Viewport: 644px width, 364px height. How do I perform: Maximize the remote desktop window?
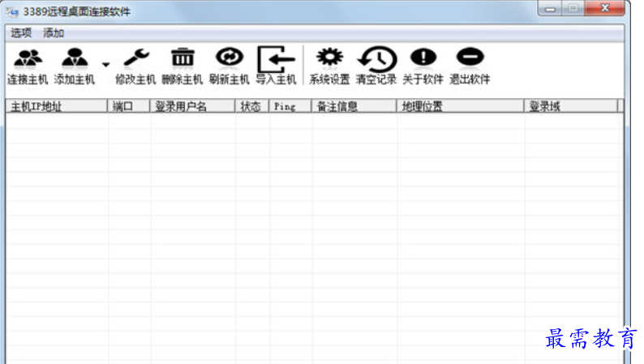click(x=573, y=8)
